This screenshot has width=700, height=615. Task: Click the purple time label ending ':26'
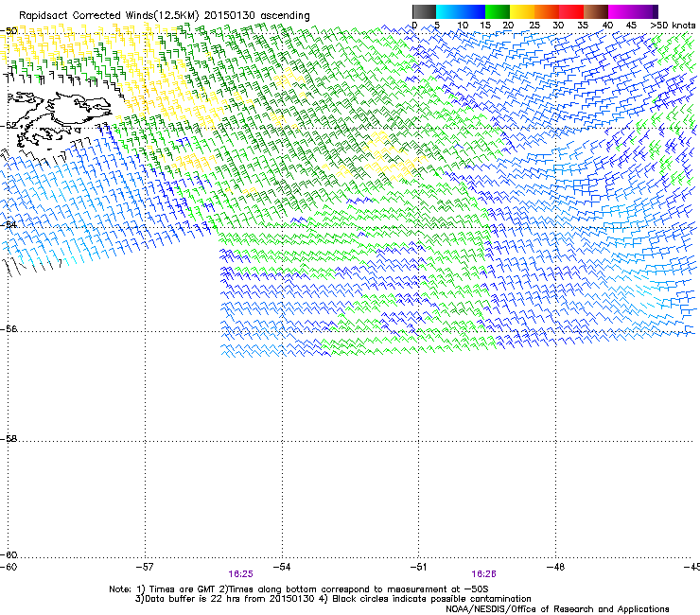(x=484, y=574)
